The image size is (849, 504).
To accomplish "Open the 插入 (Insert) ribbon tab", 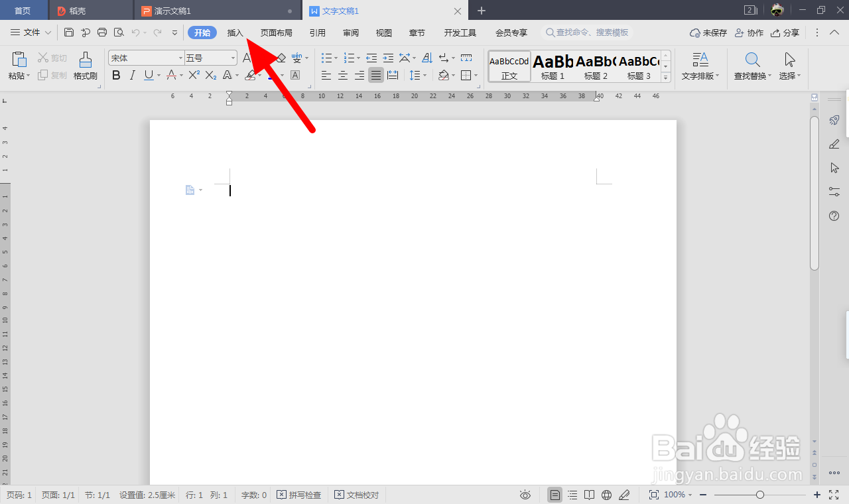I will pos(235,32).
